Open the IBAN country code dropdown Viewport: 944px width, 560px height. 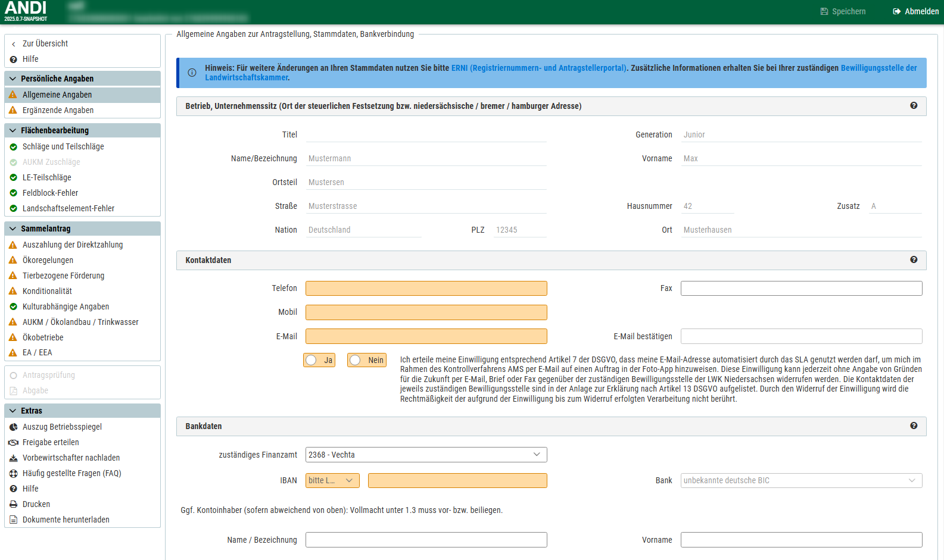point(332,480)
